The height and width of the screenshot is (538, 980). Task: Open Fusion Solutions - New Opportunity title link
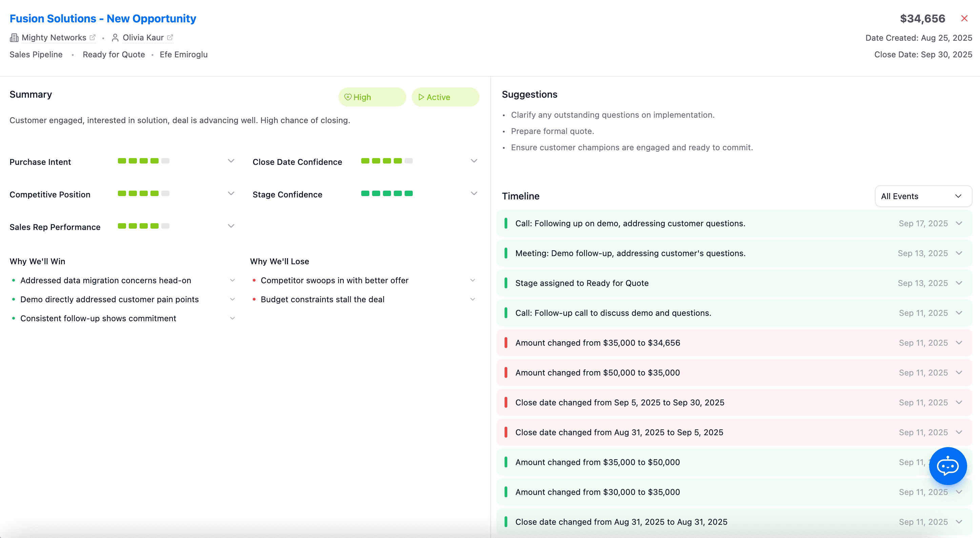click(x=103, y=18)
